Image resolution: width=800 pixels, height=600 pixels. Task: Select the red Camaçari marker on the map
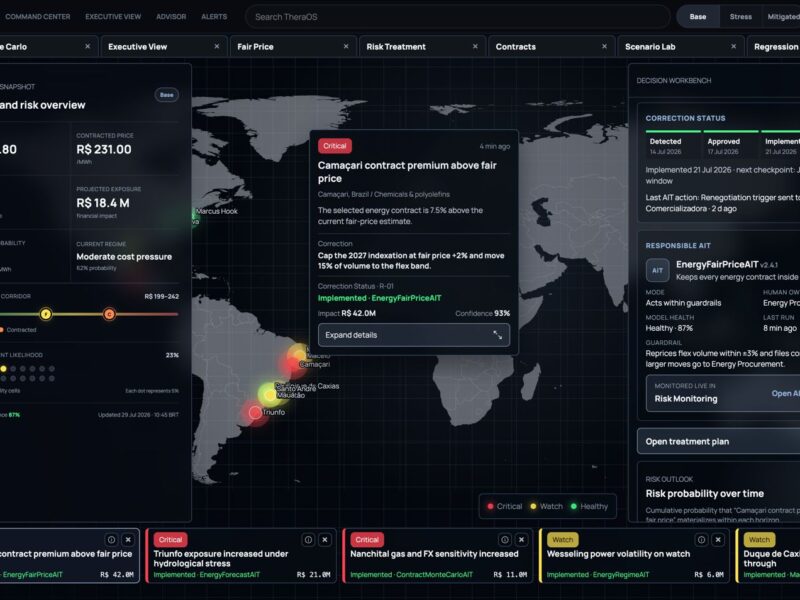292,364
